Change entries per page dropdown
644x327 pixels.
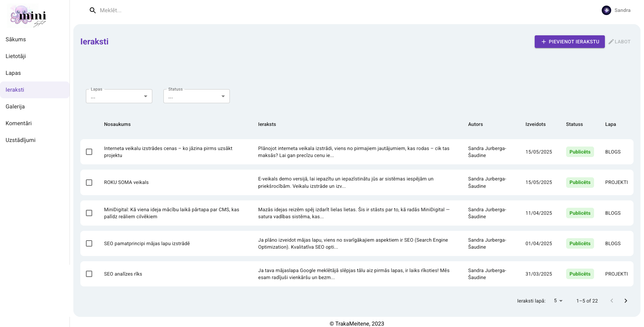[558, 301]
